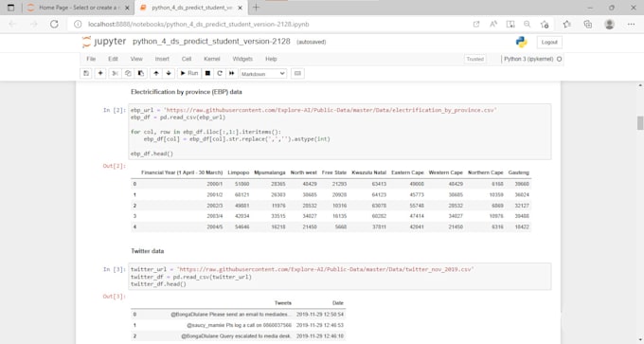Click code cell In [2]
Image resolution: width=644 pixels, height=344 pixels.
click(339, 132)
